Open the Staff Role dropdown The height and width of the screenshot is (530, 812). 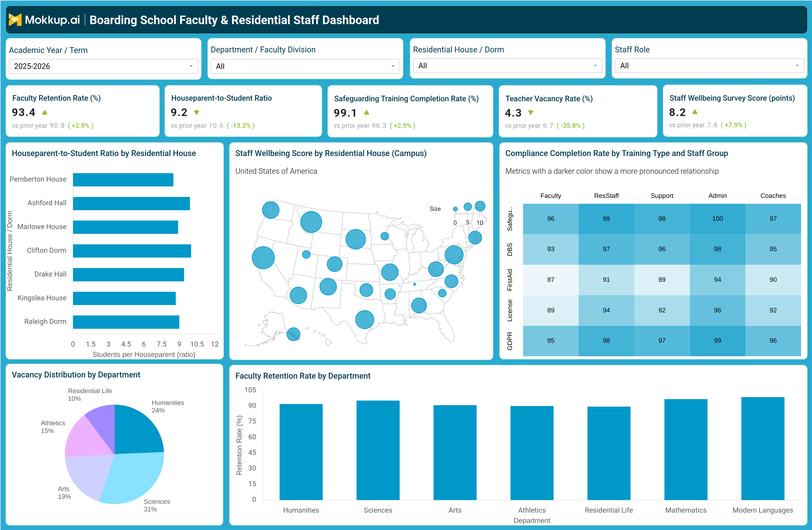[x=709, y=66]
